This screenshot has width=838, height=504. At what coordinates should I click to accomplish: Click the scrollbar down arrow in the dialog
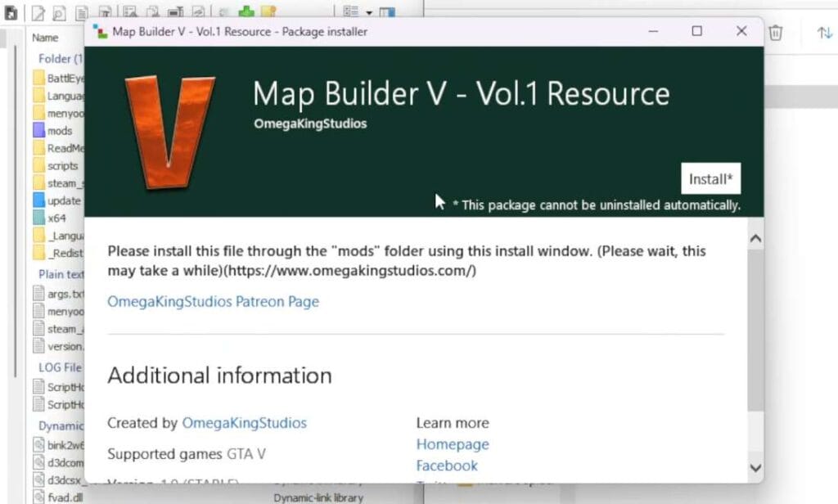[x=755, y=468]
